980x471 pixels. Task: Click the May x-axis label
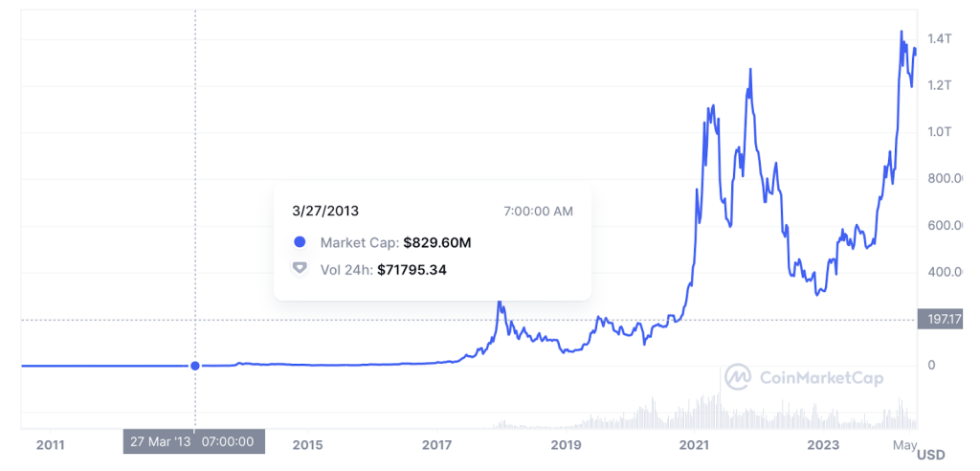[904, 445]
